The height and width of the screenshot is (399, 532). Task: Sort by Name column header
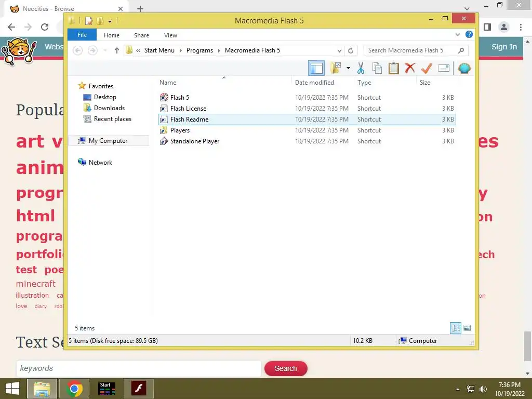pos(168,83)
